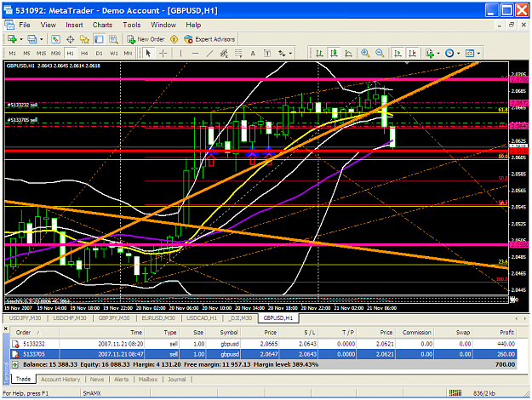Open the Charts menu
532x400 pixels.
tap(102, 25)
